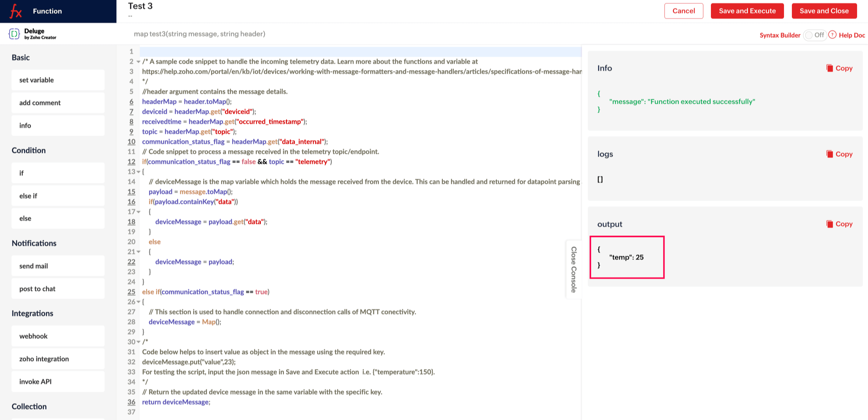Image resolution: width=868 pixels, height=420 pixels.
Task: Click Save and Execute button
Action: tap(747, 11)
